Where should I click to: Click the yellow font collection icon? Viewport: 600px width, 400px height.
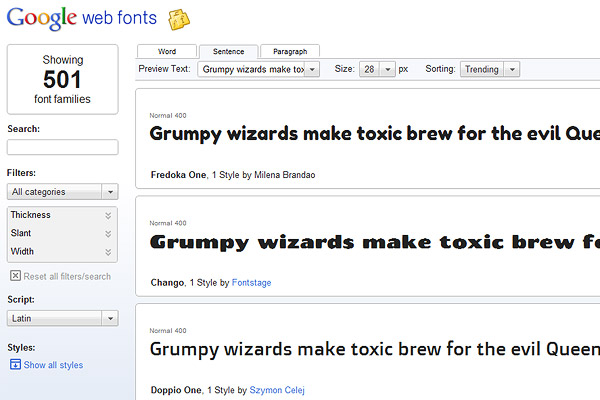click(179, 20)
